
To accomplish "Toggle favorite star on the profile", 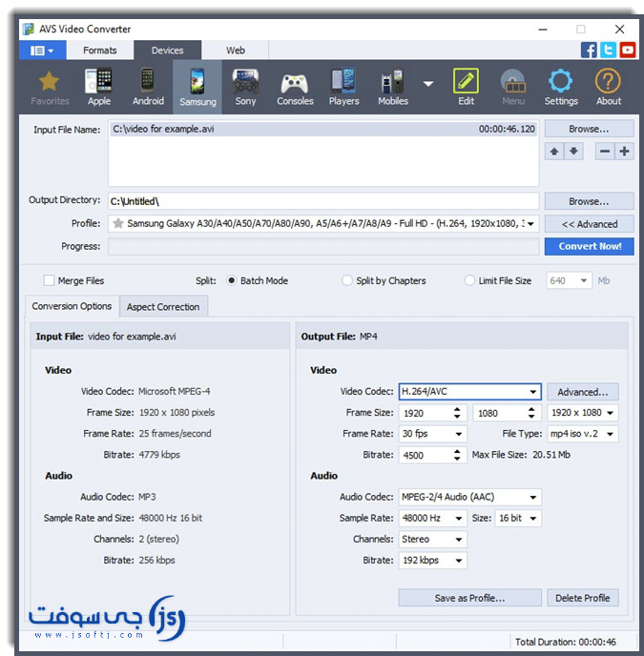I will coord(118,223).
